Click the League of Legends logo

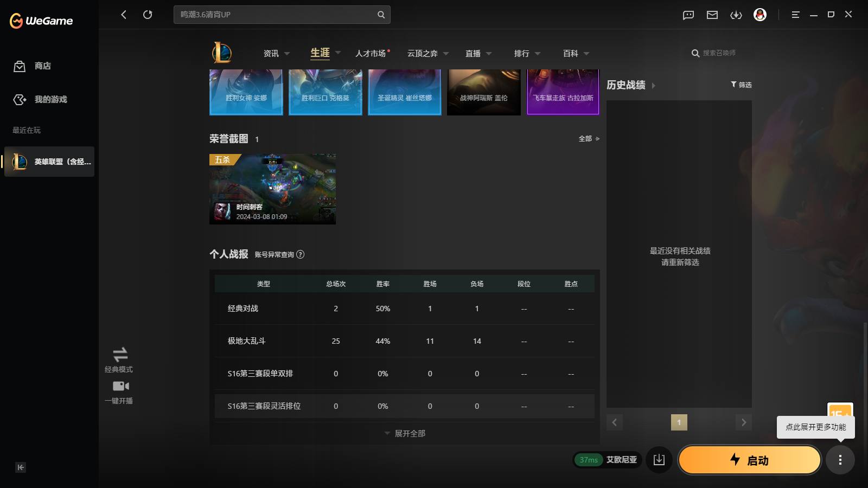click(x=221, y=53)
